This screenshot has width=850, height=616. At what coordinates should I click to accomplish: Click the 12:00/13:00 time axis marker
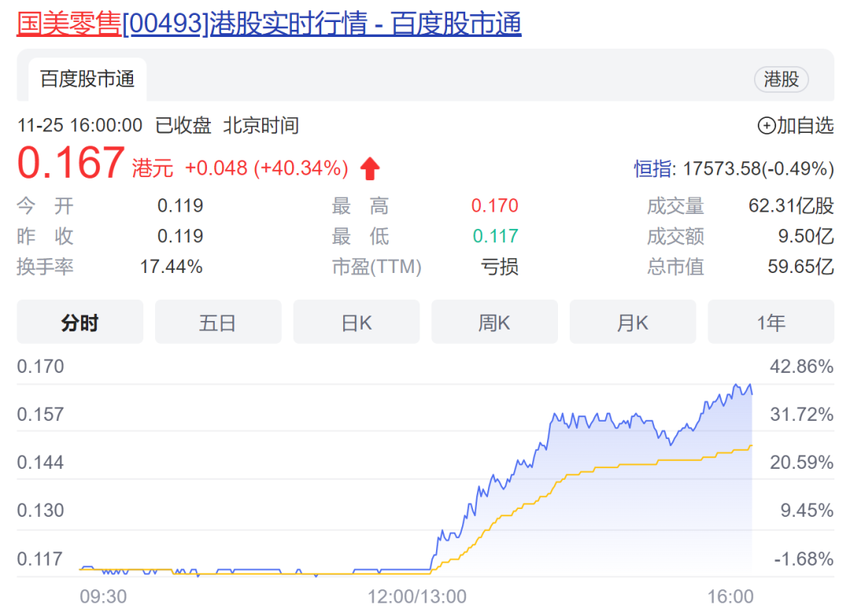tap(417, 596)
